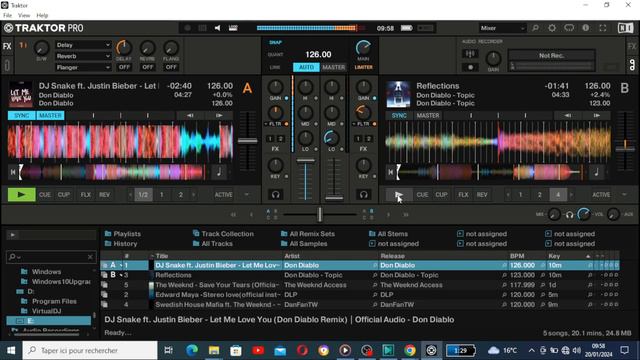This screenshot has width=640, height=360.
Task: Toggle the LIMITER button
Action: 363,67
